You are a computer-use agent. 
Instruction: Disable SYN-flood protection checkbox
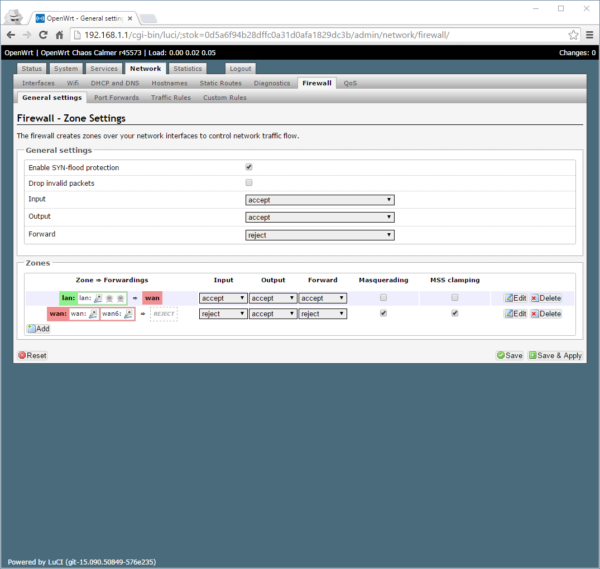[x=248, y=167]
